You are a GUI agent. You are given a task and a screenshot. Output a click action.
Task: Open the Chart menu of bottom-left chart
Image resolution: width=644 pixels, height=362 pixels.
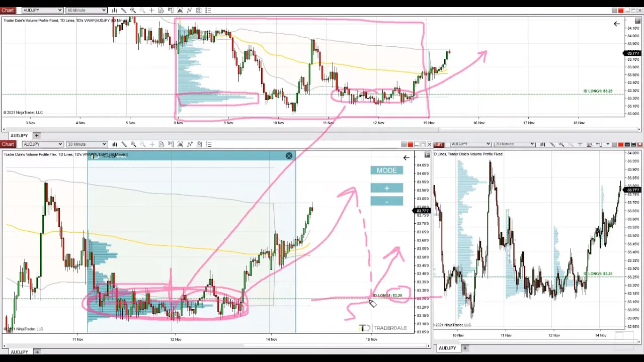8,144
